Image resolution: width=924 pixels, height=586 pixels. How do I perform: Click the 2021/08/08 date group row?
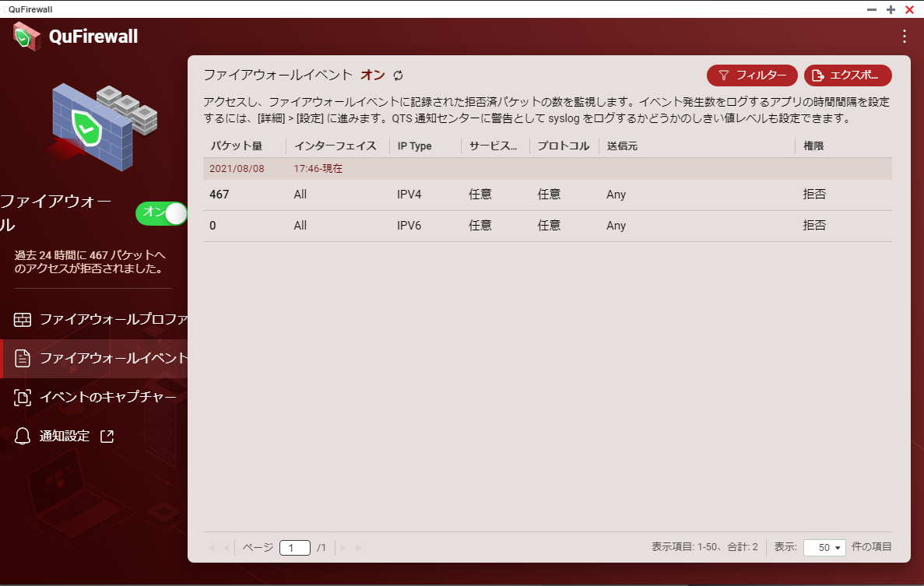(x=547, y=168)
